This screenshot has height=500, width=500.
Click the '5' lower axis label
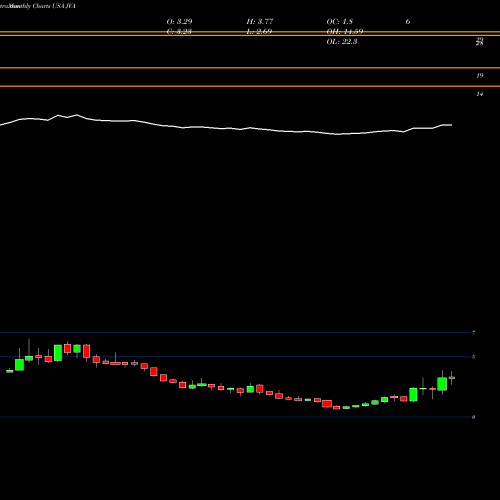click(473, 357)
